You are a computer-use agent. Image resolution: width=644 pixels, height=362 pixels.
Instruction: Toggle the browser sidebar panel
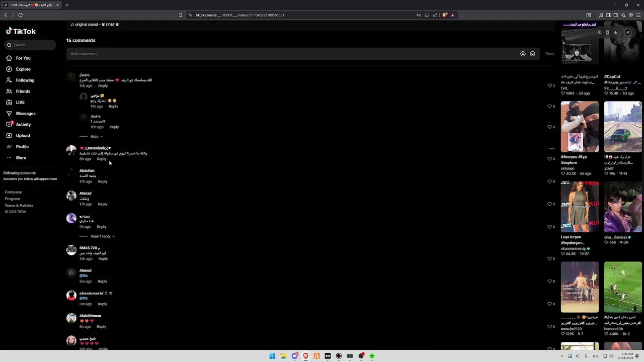[x=608, y=15]
